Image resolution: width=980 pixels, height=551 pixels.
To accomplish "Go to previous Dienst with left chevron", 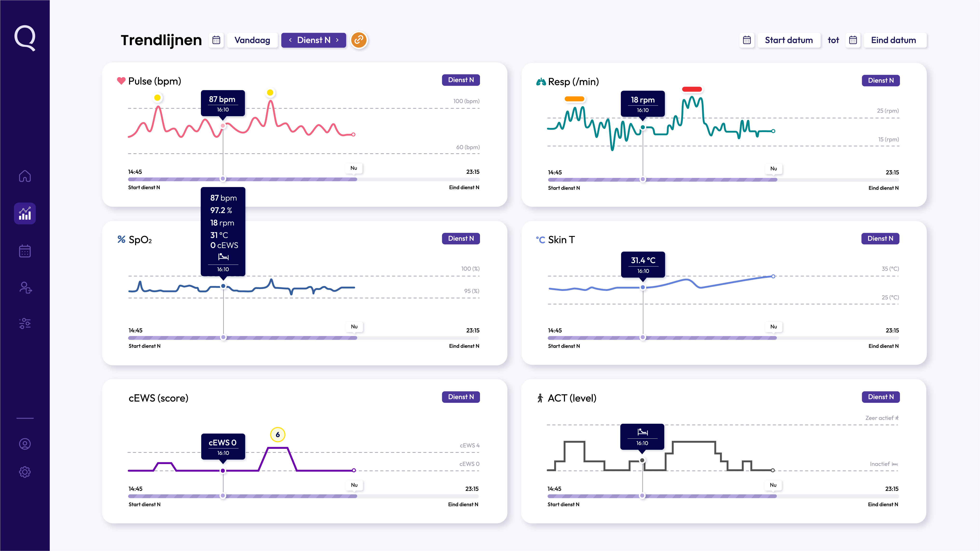I will (x=290, y=40).
